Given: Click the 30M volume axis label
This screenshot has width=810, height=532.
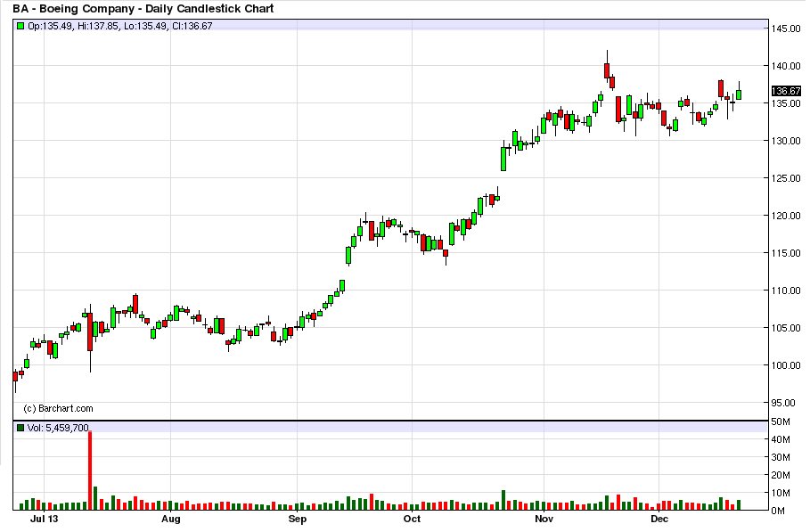Looking at the screenshot, I should [781, 457].
